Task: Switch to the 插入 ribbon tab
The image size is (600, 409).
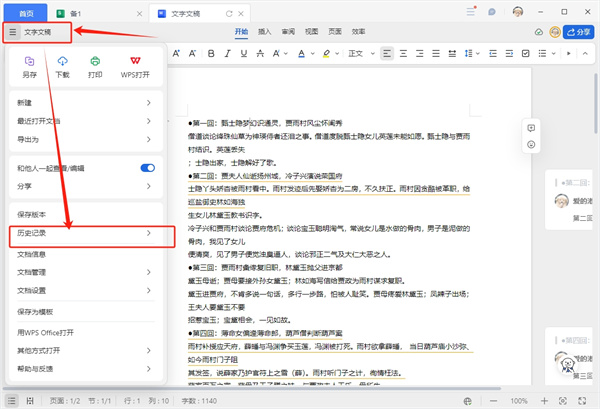Action: (x=264, y=32)
